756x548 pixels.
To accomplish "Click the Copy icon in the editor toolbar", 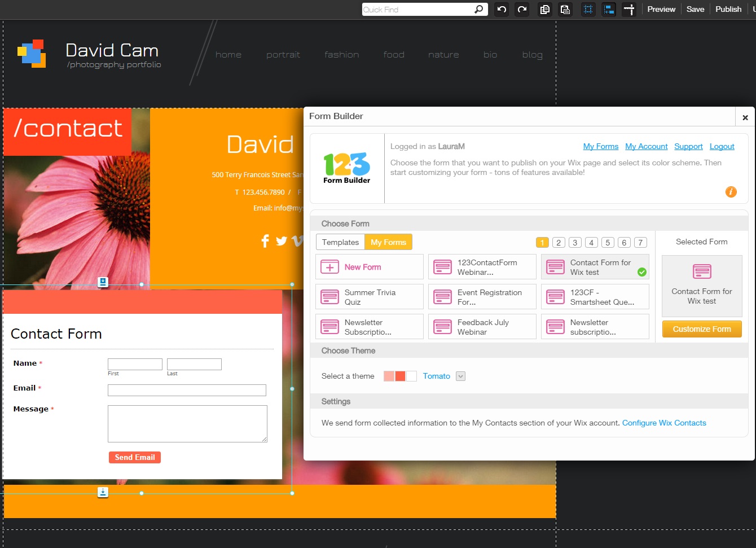I will click(x=544, y=9).
